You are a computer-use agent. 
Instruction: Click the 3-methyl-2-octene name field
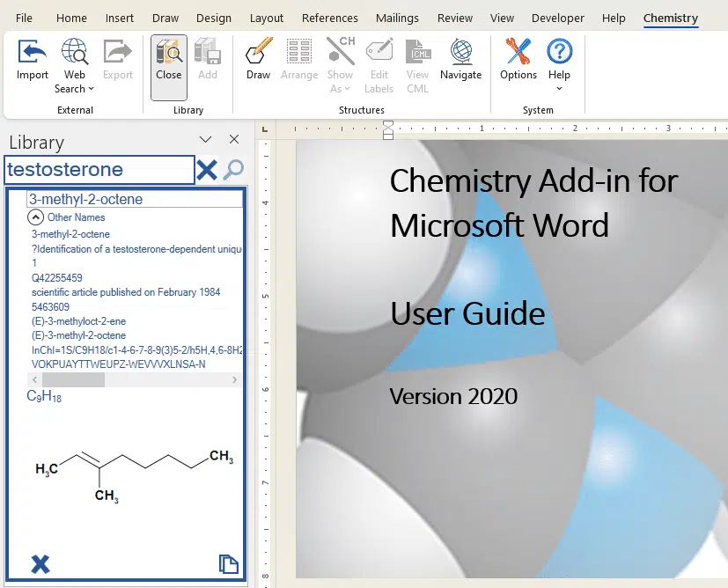[x=135, y=199]
